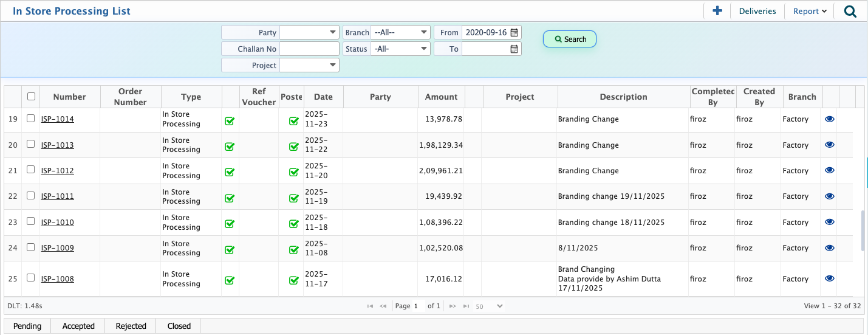Image resolution: width=868 pixels, height=335 pixels.
Task: Click the page number input field
Action: click(419, 306)
